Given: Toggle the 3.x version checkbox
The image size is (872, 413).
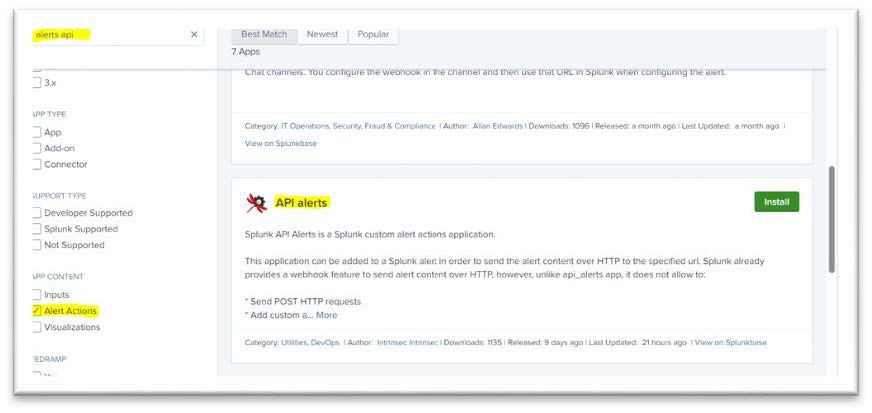Looking at the screenshot, I should point(36,83).
